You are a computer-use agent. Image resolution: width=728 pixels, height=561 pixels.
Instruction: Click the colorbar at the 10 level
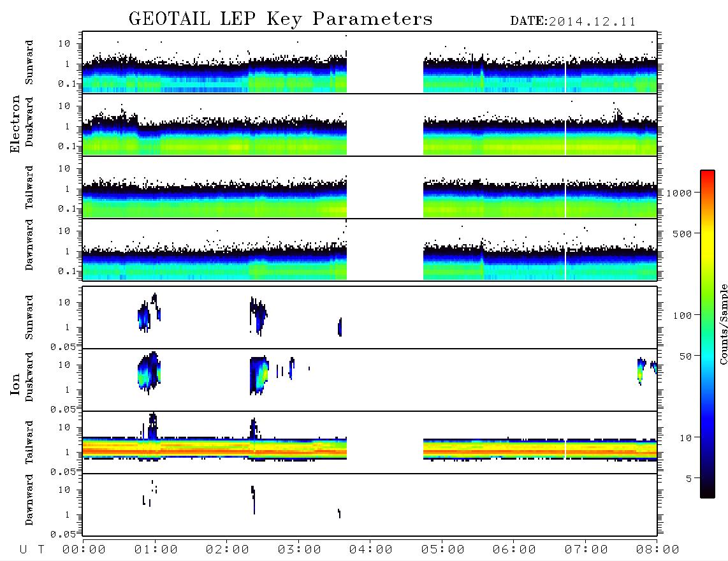coord(708,437)
